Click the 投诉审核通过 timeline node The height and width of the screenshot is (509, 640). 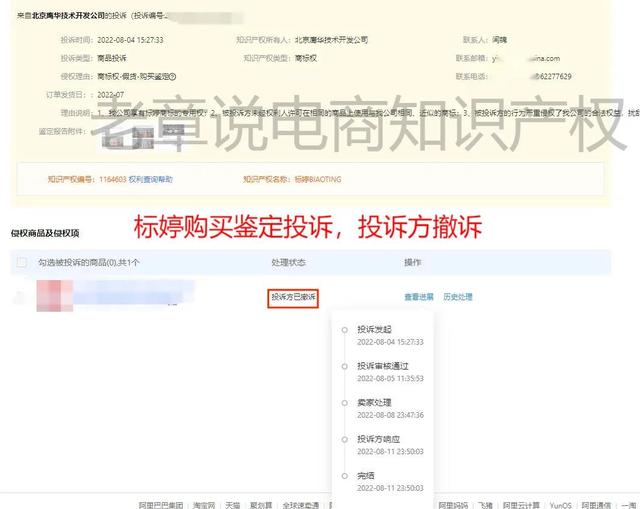tap(345, 367)
